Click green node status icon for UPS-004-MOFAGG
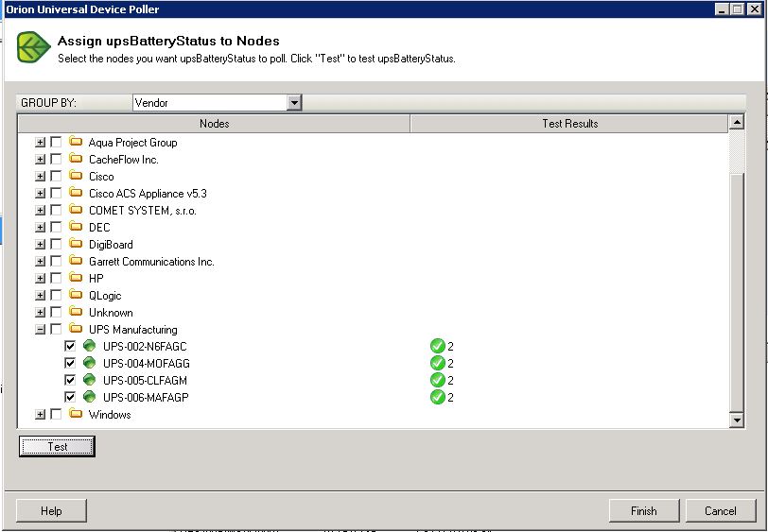This screenshot has height=532, width=768. coord(89,363)
